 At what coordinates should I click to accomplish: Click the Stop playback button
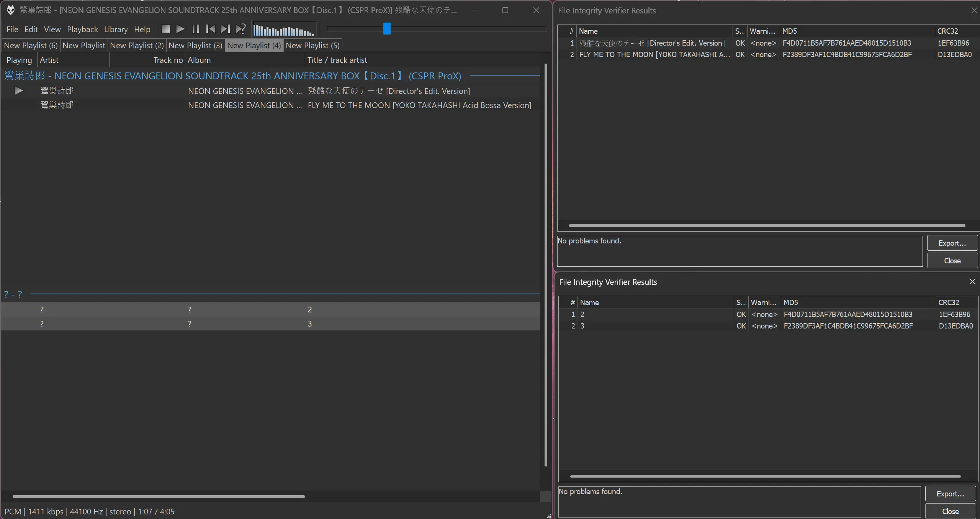(x=165, y=29)
